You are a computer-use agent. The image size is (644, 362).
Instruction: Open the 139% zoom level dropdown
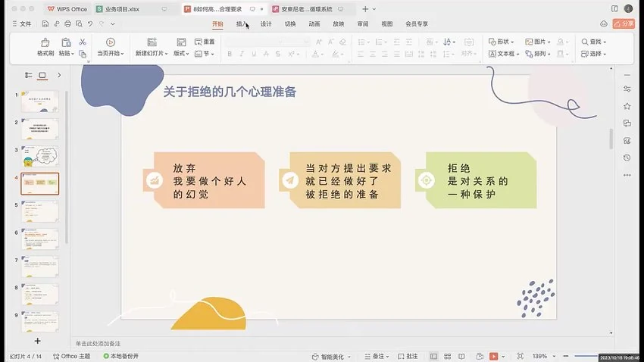[544, 356]
